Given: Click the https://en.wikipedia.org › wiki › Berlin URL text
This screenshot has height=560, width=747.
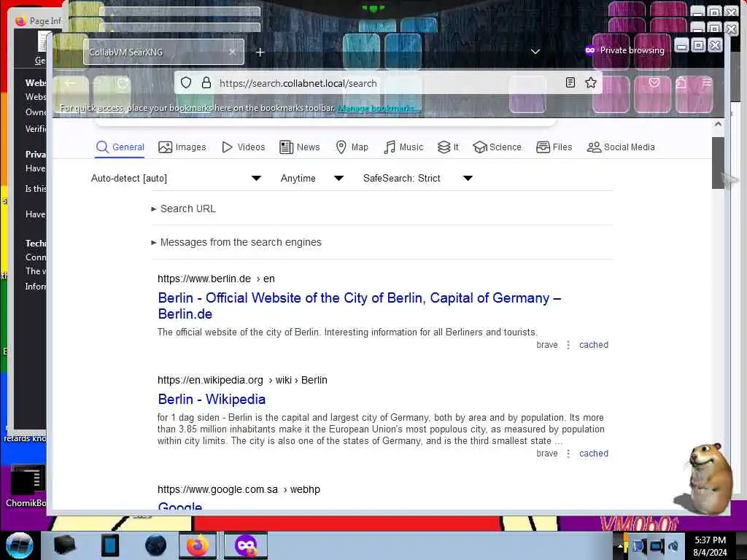Looking at the screenshot, I should (242, 380).
